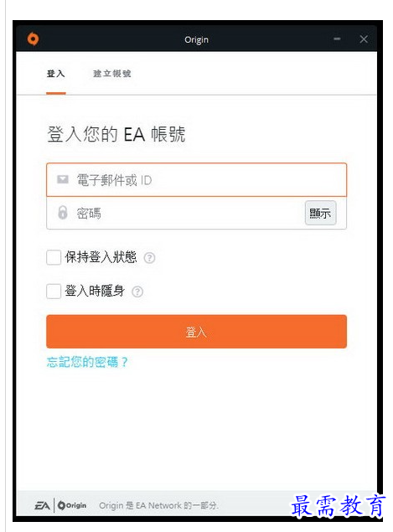The image size is (393, 532).
Task: Open the 建立帳號 tab
Action: (x=112, y=74)
